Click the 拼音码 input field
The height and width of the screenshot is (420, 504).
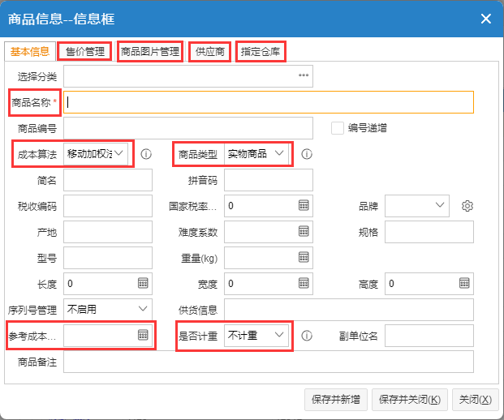point(269,180)
